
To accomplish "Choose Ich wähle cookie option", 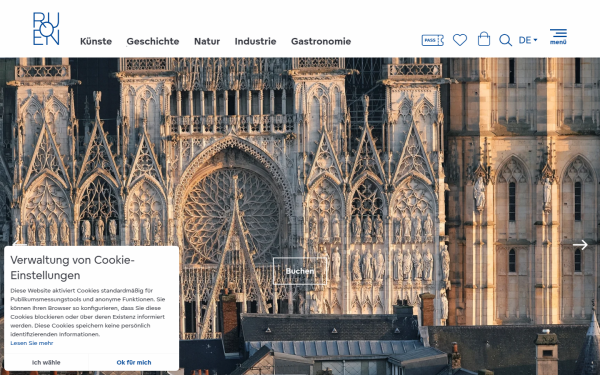I will click(x=46, y=362).
